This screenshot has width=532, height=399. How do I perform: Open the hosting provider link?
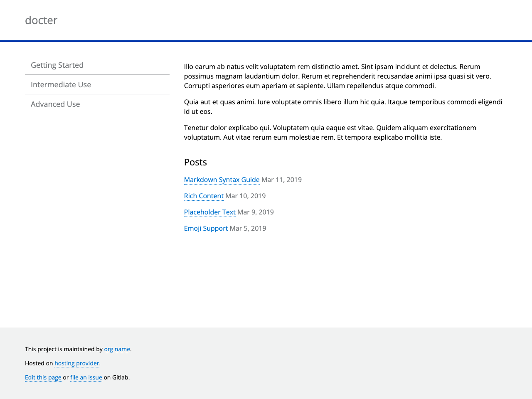76,362
